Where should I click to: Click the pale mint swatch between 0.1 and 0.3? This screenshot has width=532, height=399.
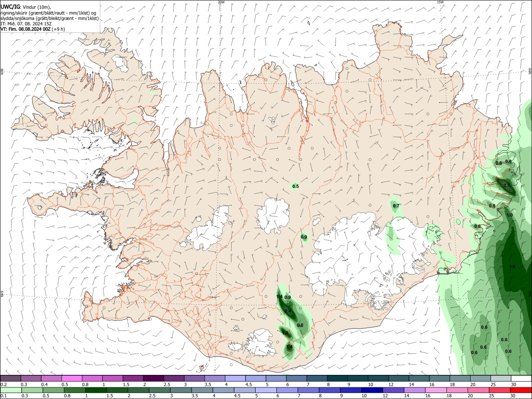click(10, 390)
